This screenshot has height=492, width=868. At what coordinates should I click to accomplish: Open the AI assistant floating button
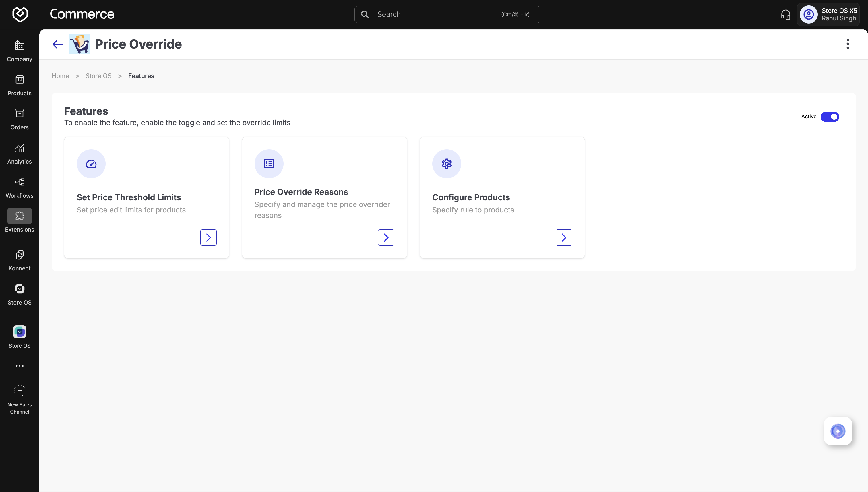click(838, 431)
